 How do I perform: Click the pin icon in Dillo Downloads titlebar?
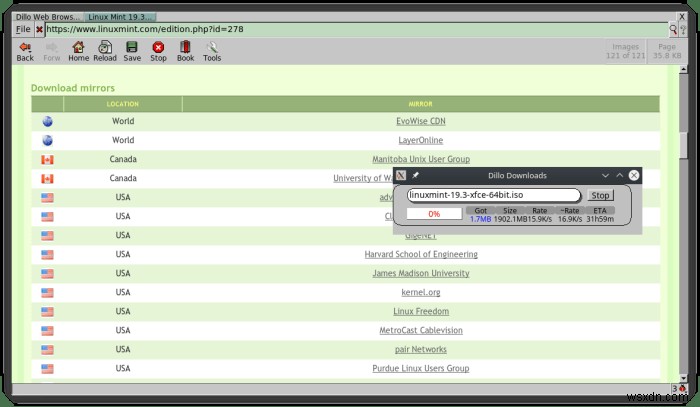pos(415,175)
